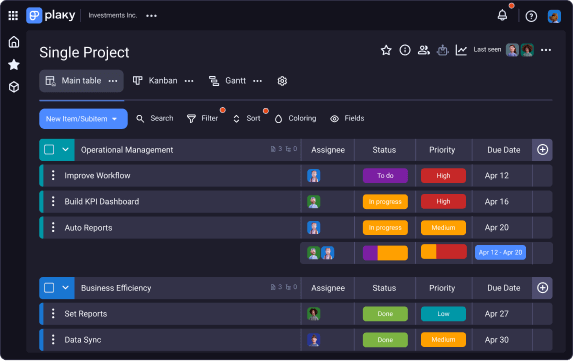This screenshot has width=573, height=361.
Task: Change Set Reports priority Low
Action: coord(443,314)
